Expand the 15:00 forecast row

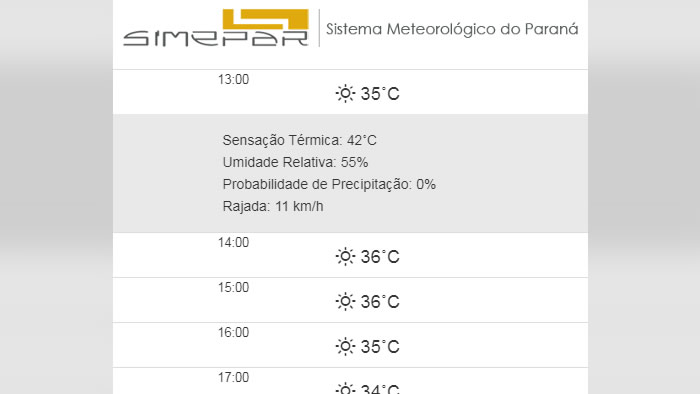coord(350,300)
